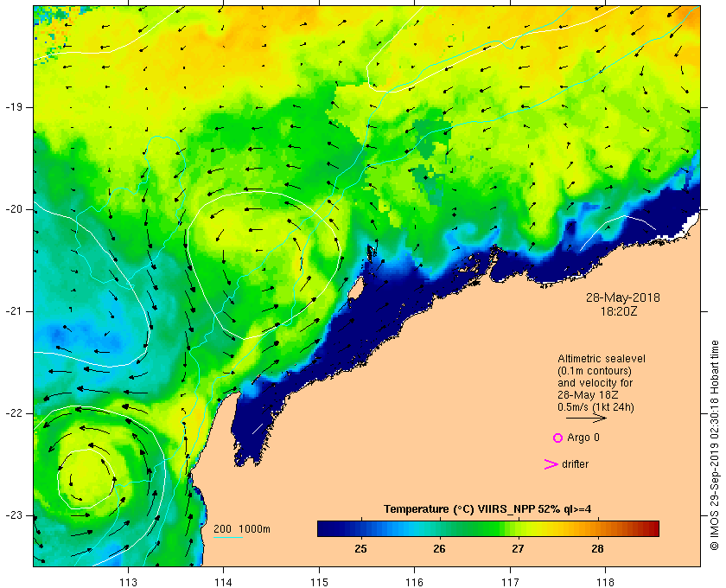Click the 0.5m/s velocity scale arrow
Image resolution: width=726 pixels, height=588 pixels.
point(586,418)
